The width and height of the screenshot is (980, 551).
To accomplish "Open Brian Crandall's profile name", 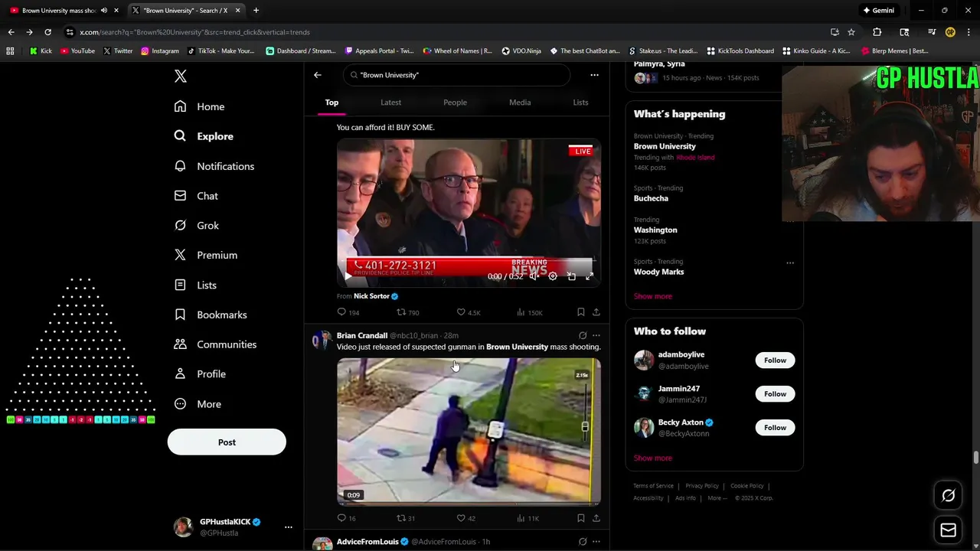I will (362, 336).
